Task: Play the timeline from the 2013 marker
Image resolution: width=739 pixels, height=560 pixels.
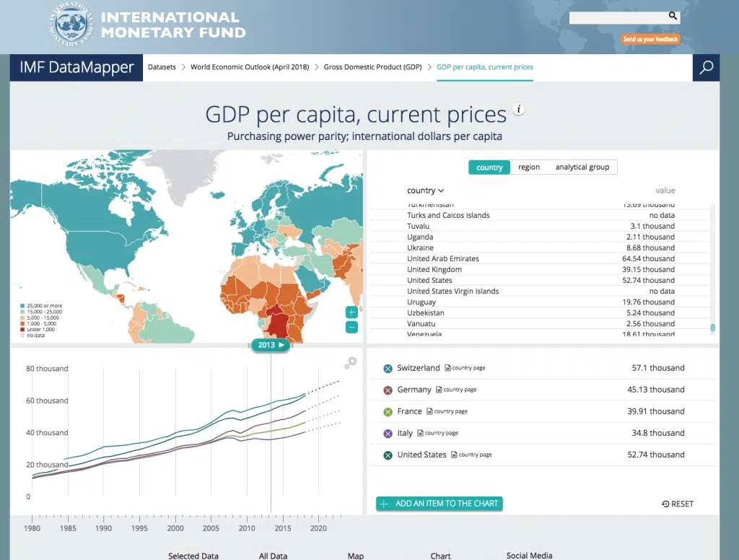Action: point(281,345)
